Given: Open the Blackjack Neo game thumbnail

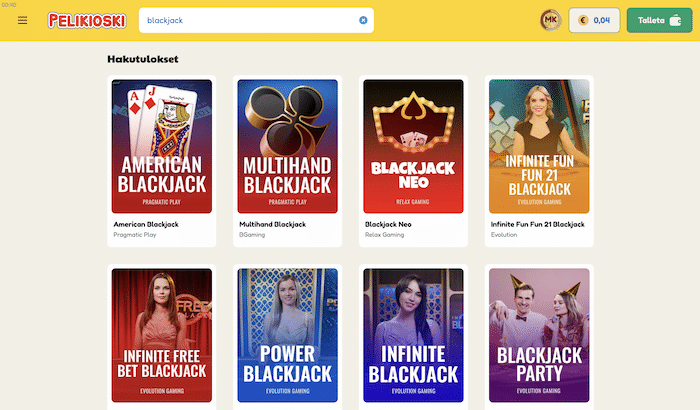Looking at the screenshot, I should point(413,146).
